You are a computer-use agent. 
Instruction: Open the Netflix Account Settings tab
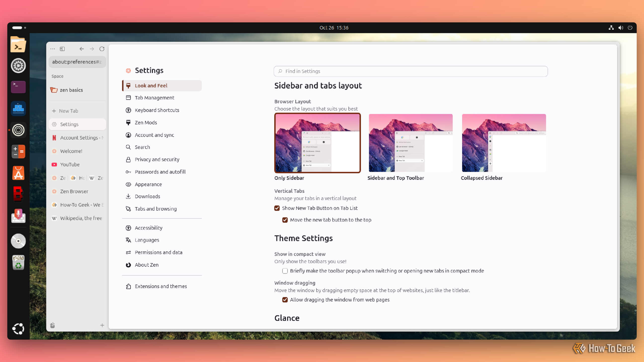[77, 138]
